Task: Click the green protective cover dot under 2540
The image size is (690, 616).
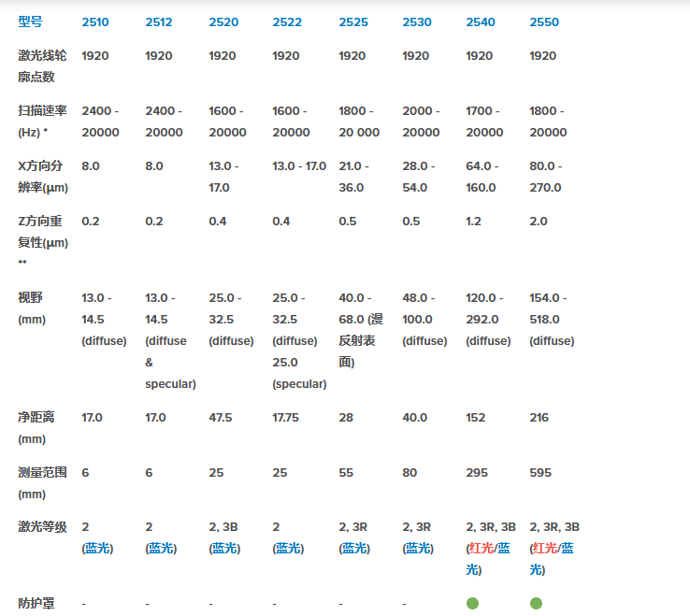Action: click(472, 604)
